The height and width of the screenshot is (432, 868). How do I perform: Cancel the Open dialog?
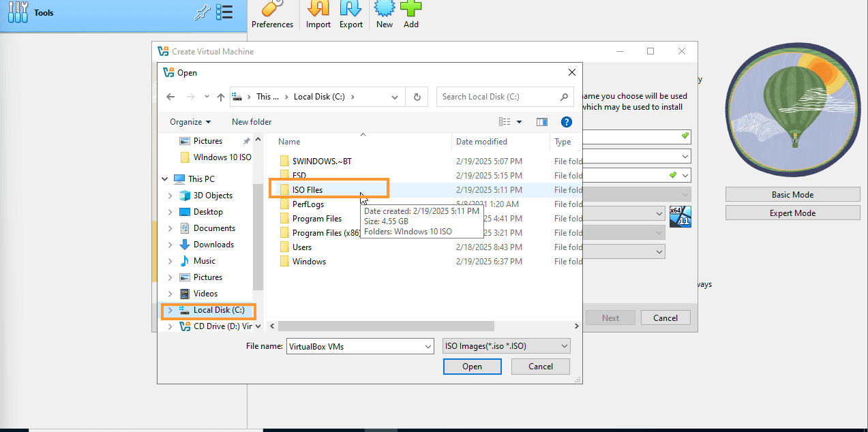(541, 367)
